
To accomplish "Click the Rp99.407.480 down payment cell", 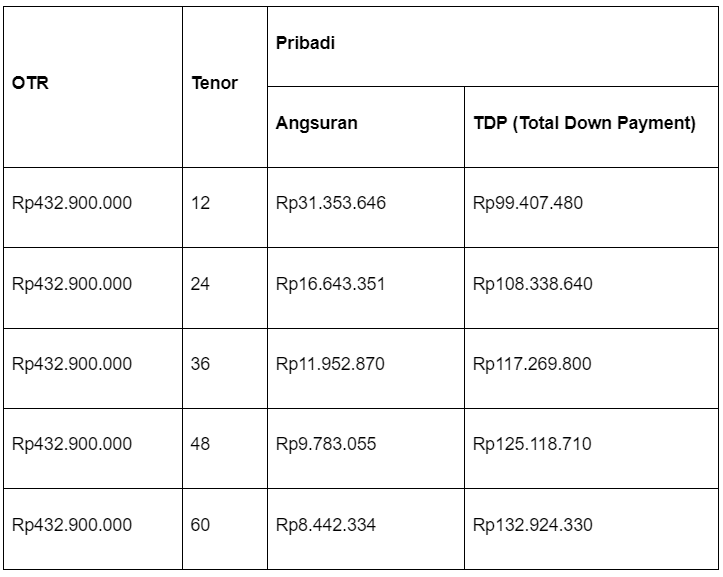I will pos(528,203).
